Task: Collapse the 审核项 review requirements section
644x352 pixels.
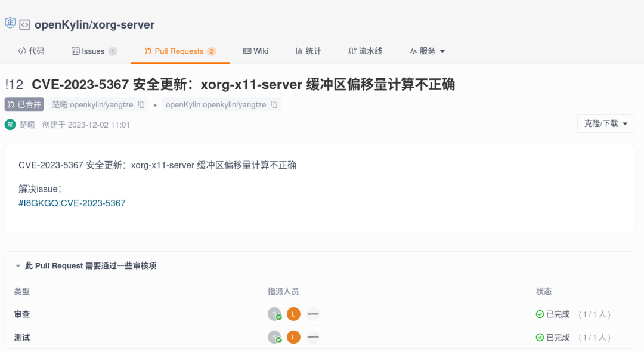Action: (18, 266)
